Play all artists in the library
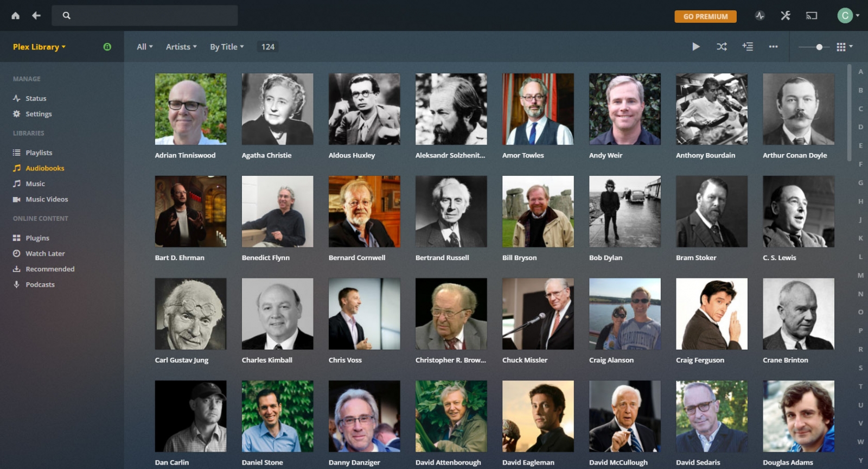The width and height of the screenshot is (868, 469). tap(696, 47)
